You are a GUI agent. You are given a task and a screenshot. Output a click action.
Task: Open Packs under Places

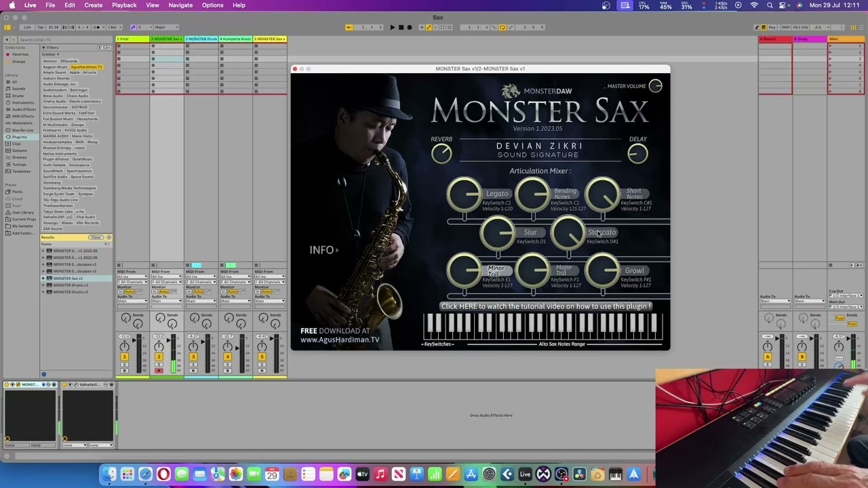17,192
